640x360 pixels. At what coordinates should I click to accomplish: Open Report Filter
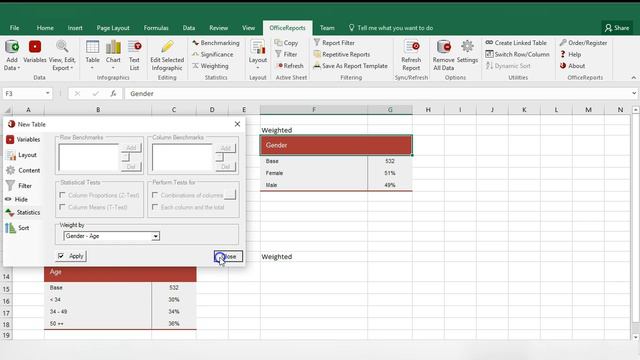pyautogui.click(x=334, y=43)
